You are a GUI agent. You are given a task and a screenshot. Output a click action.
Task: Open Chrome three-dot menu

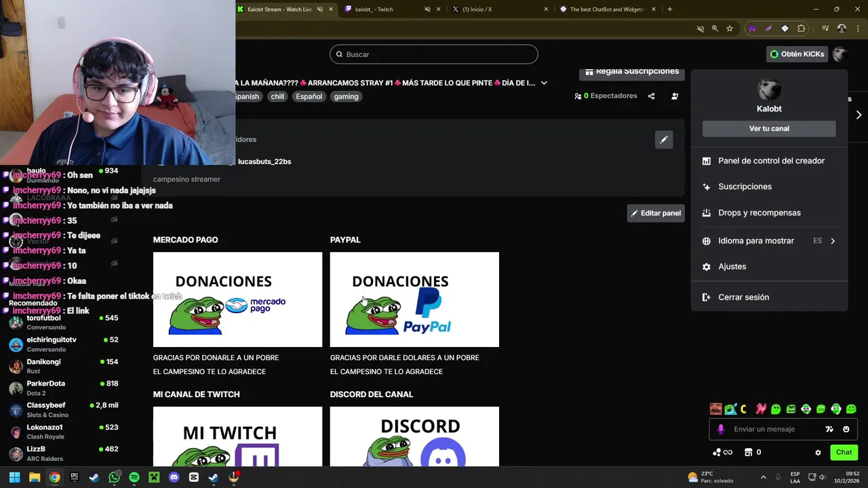(x=858, y=28)
